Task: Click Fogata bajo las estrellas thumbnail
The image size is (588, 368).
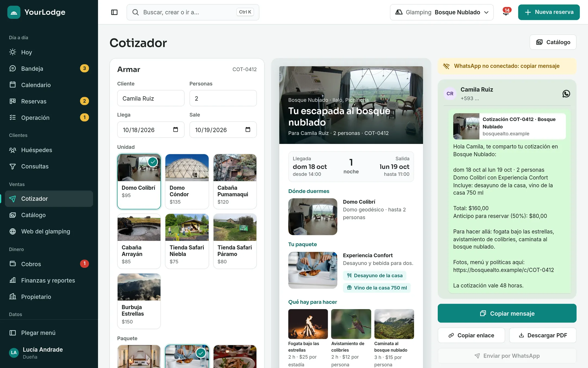Action: [308, 324]
